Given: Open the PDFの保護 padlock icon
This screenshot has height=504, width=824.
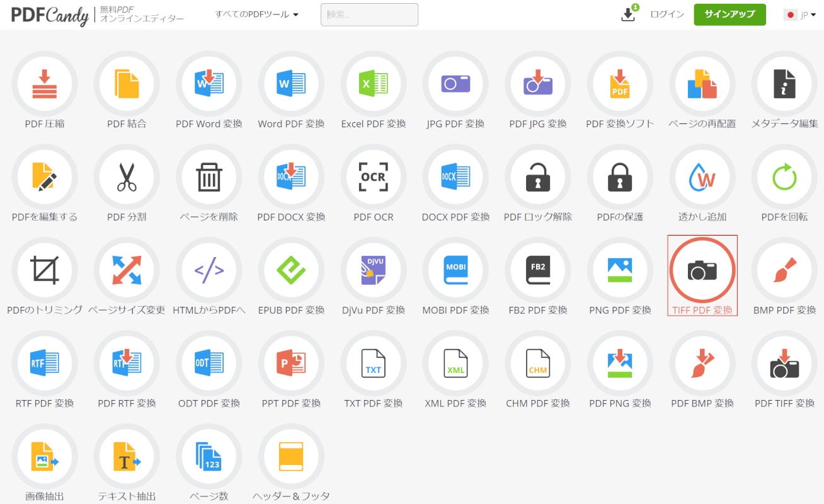Looking at the screenshot, I should (620, 178).
